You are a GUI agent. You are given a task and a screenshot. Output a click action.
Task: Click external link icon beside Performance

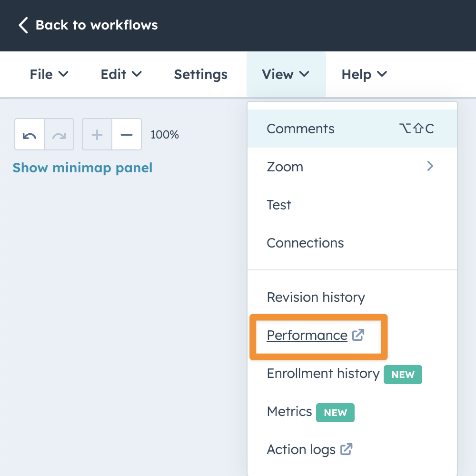point(358,335)
